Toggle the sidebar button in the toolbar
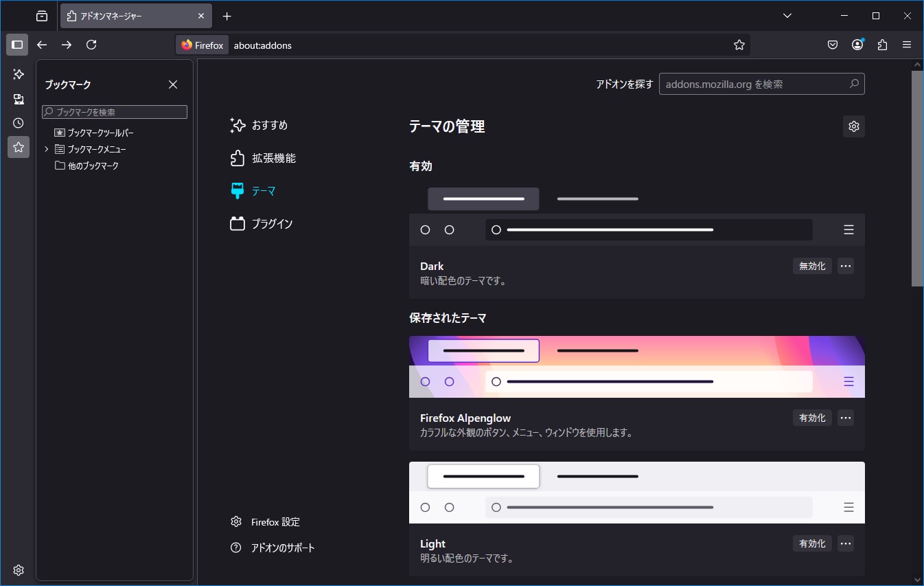 pos(17,45)
